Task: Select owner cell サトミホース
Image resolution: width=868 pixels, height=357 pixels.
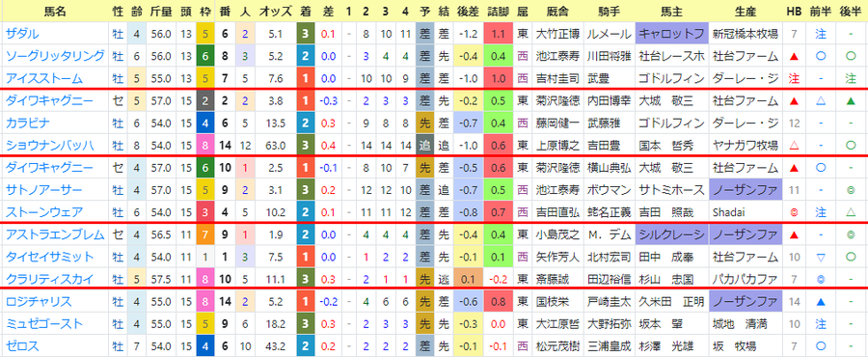Action: [x=671, y=190]
